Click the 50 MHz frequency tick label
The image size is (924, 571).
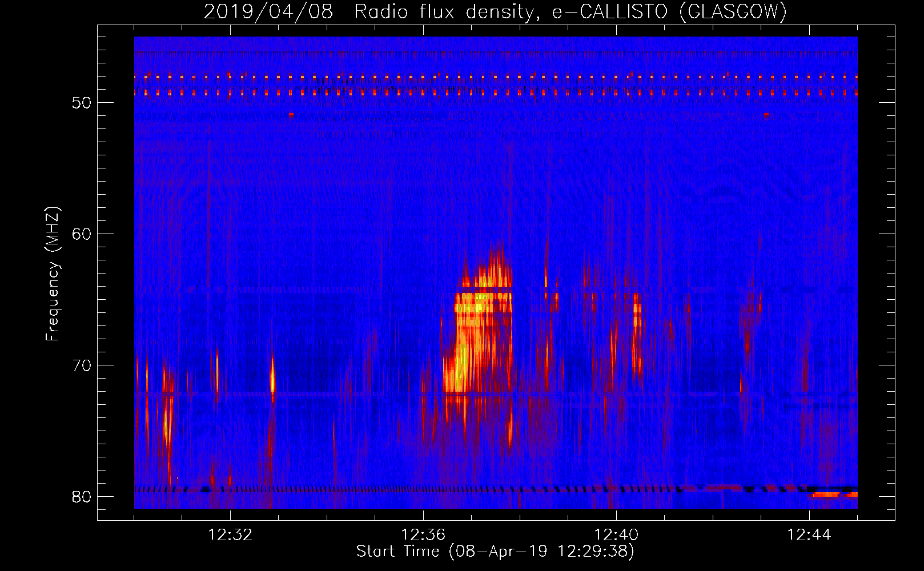click(x=82, y=103)
